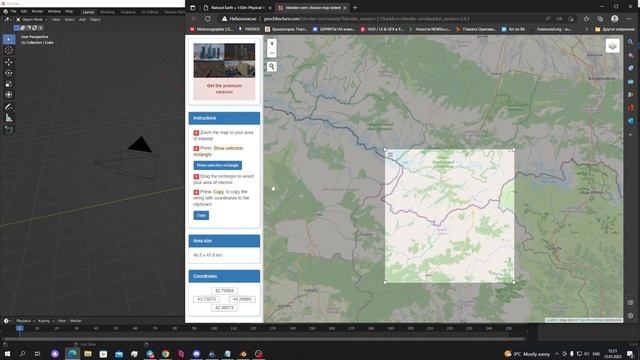Image resolution: width=640 pixels, height=360 pixels.
Task: Reload the browser page
Action: [208, 19]
